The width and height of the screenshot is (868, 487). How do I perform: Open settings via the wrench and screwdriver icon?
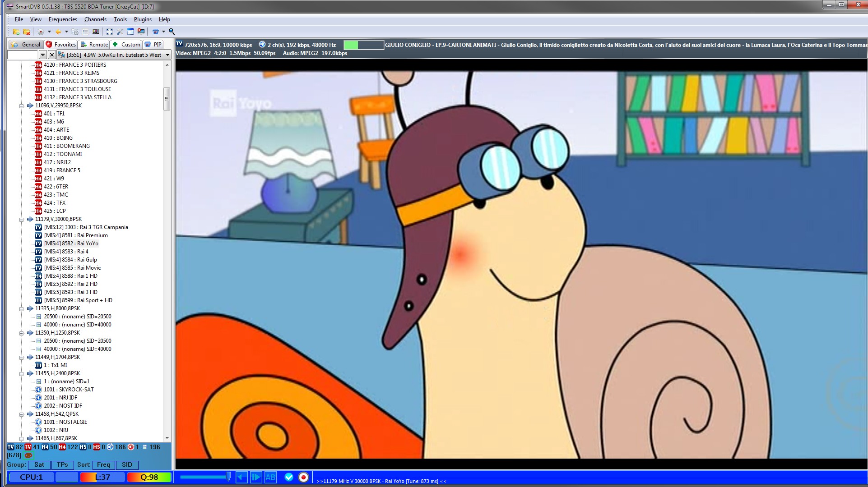point(120,32)
